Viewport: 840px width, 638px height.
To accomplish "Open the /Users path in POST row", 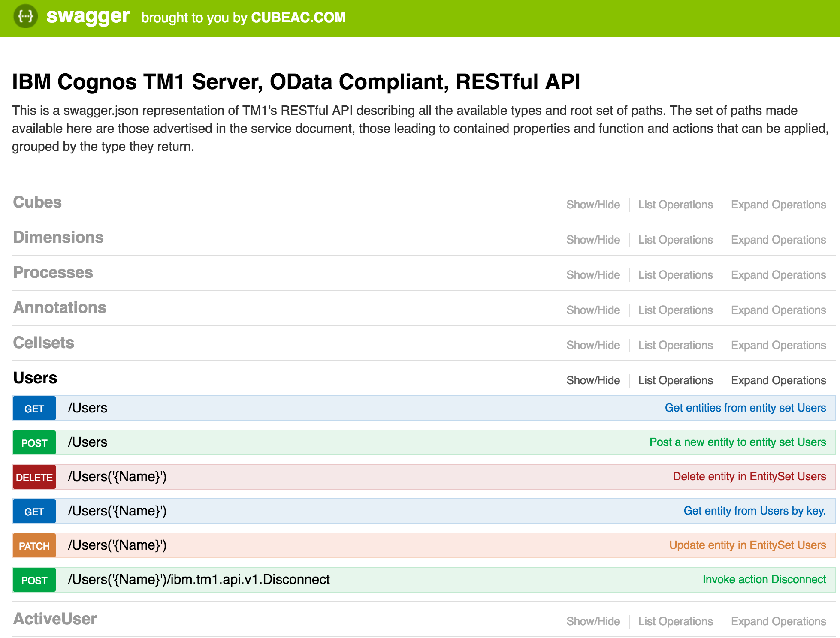I will [x=88, y=442].
